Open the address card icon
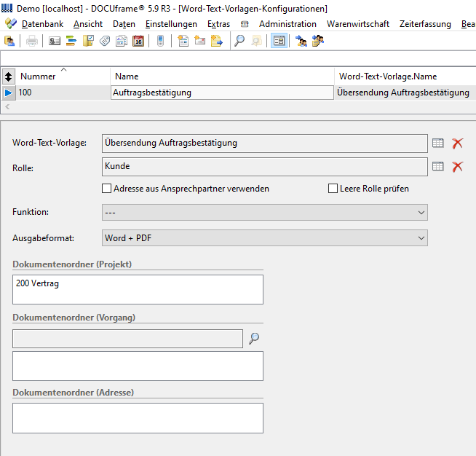 coord(55,41)
